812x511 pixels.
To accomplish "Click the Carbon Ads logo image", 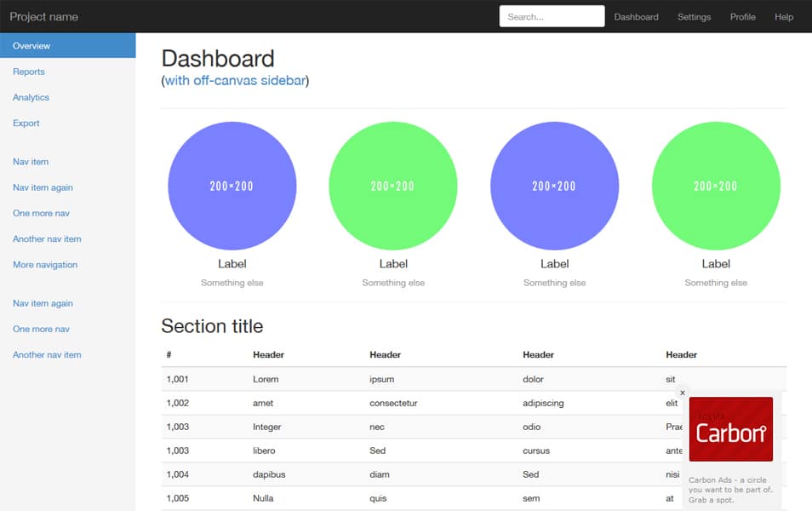I will (730, 429).
